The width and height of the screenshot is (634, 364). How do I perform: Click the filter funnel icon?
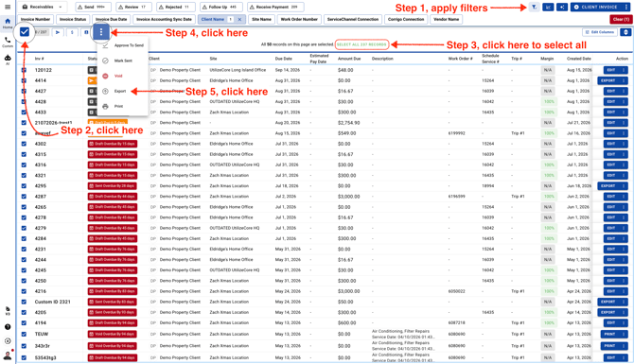pyautogui.click(x=534, y=7)
